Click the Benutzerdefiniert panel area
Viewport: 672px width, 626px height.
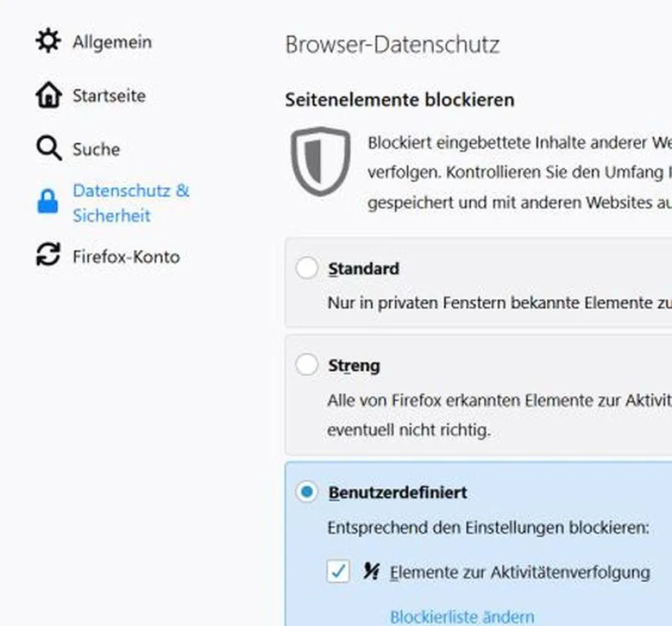tap(487, 529)
